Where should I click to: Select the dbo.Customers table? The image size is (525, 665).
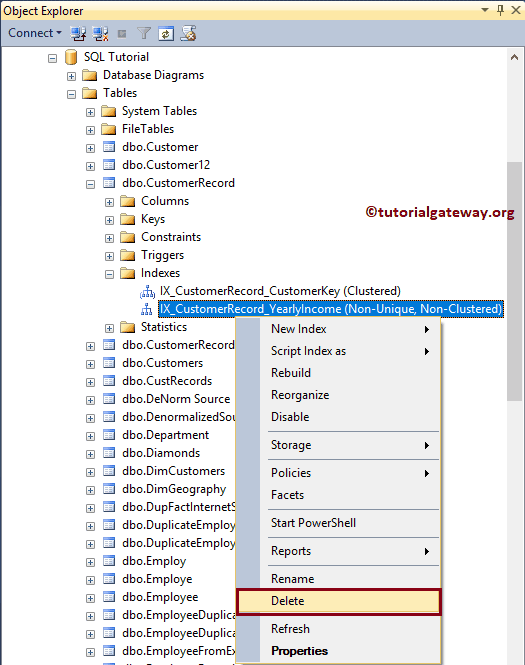coord(162,363)
